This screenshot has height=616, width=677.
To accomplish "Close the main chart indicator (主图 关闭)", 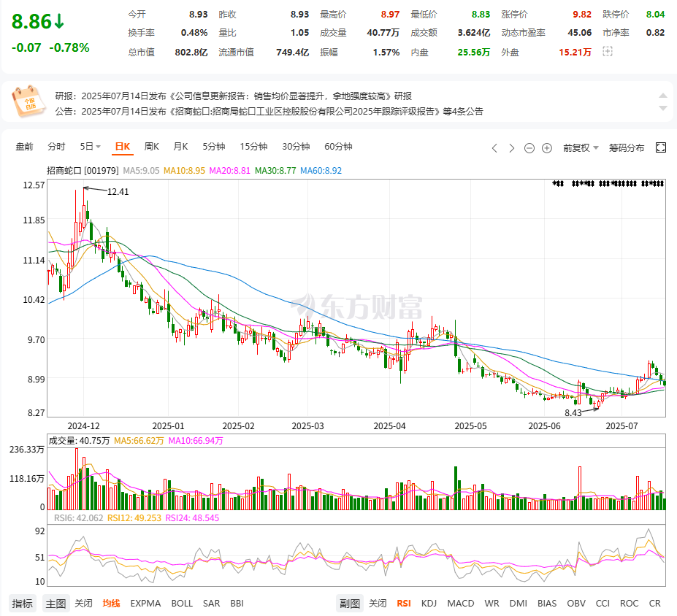I will pyautogui.click(x=83, y=603).
